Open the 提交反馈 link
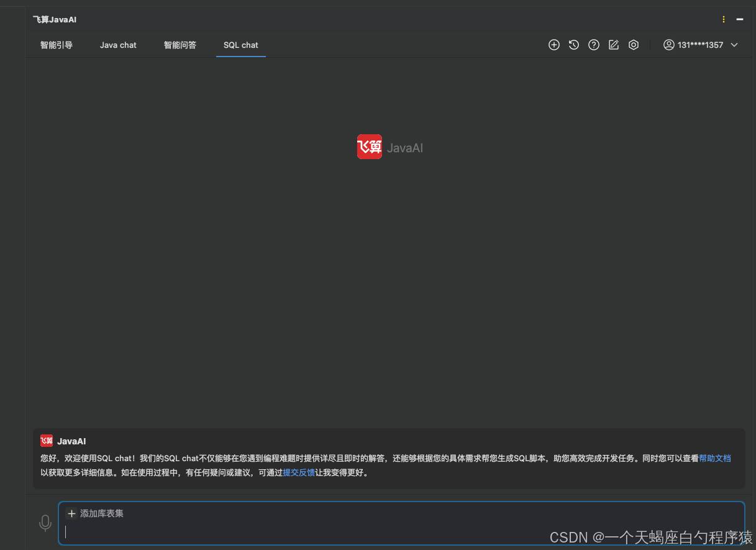This screenshot has height=550, width=756. point(299,473)
